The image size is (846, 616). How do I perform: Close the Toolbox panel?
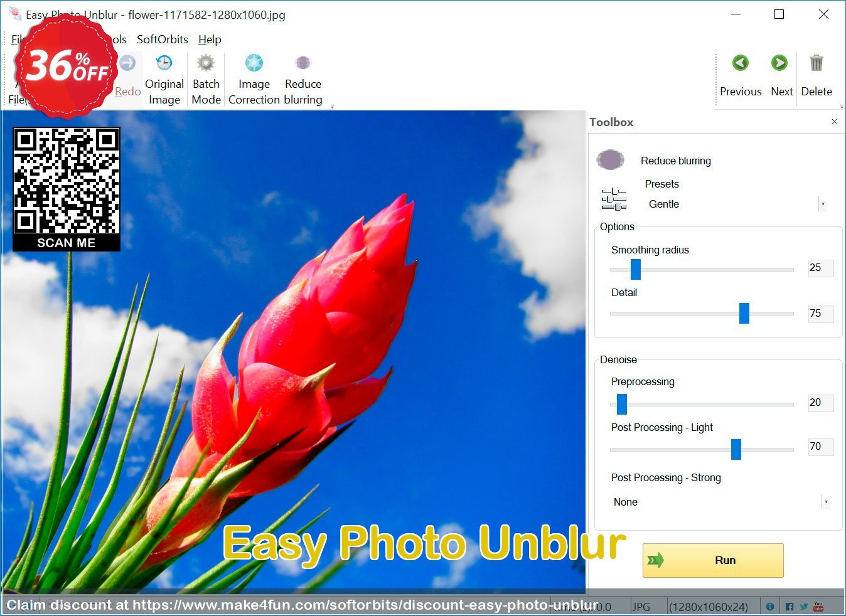[x=834, y=121]
